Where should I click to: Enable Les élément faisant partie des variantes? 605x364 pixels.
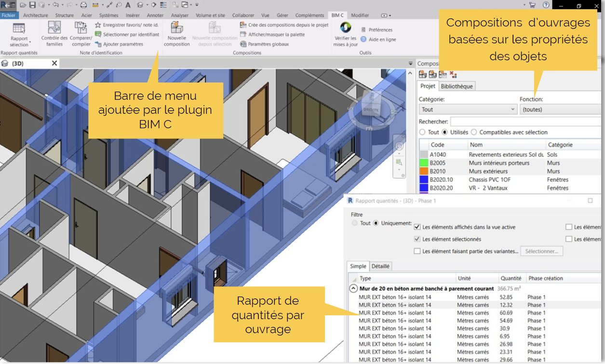(417, 251)
